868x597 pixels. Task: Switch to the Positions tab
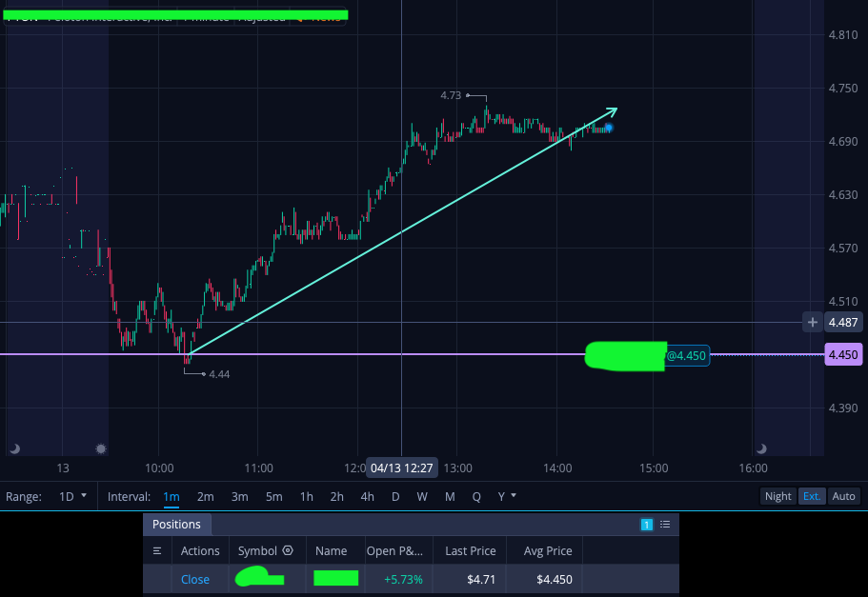[x=176, y=525]
